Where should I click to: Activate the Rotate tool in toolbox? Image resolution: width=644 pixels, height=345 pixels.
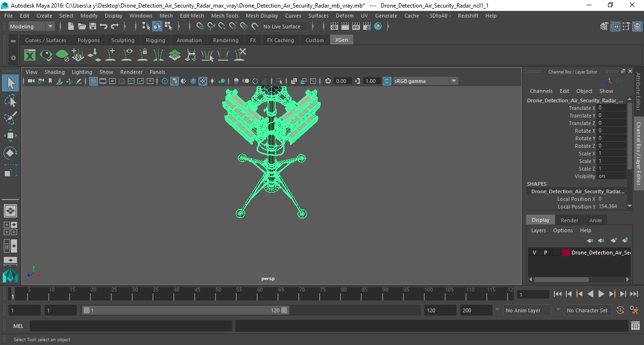pyautogui.click(x=10, y=153)
